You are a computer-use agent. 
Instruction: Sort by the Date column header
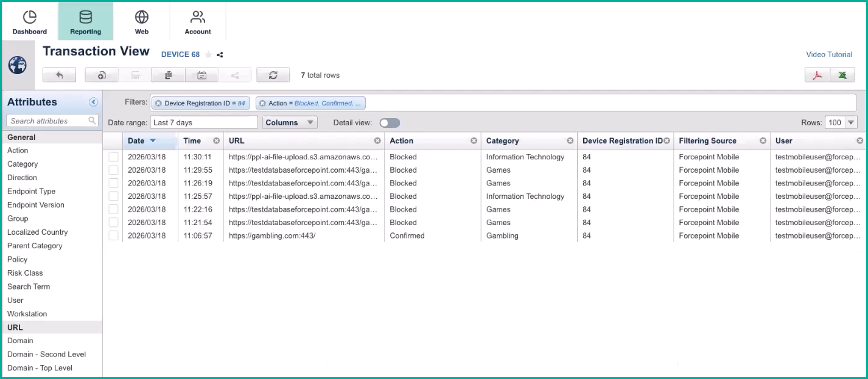136,141
